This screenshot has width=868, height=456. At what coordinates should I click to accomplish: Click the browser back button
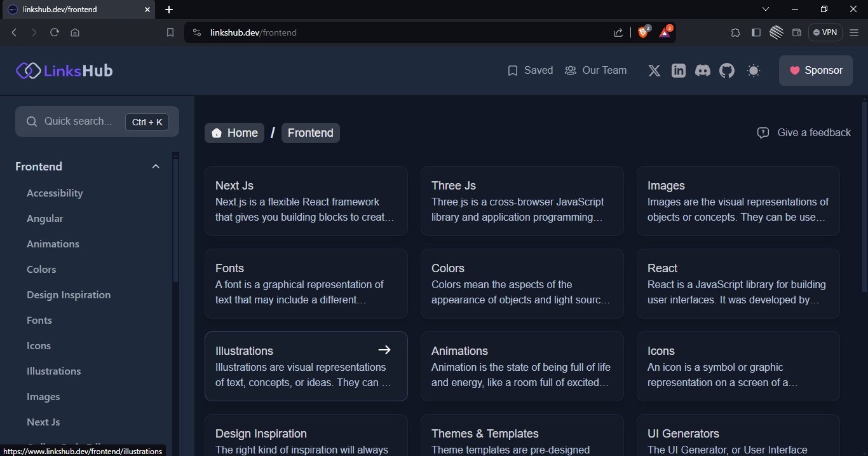point(14,32)
